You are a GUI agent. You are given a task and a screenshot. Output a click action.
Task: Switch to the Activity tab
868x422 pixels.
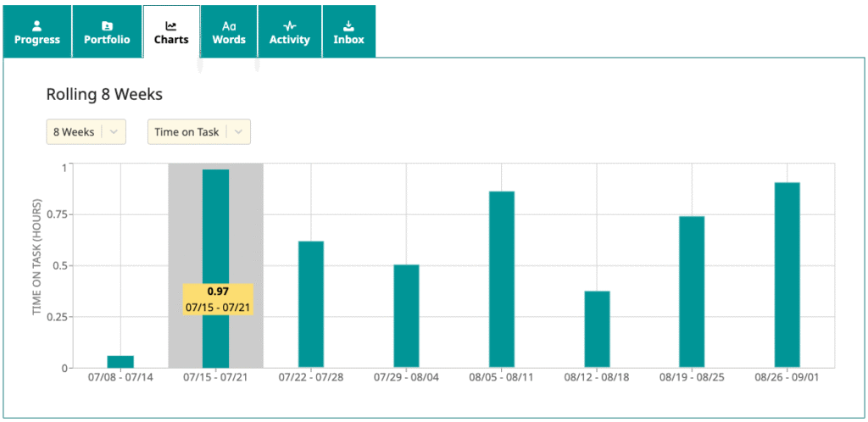click(x=290, y=32)
